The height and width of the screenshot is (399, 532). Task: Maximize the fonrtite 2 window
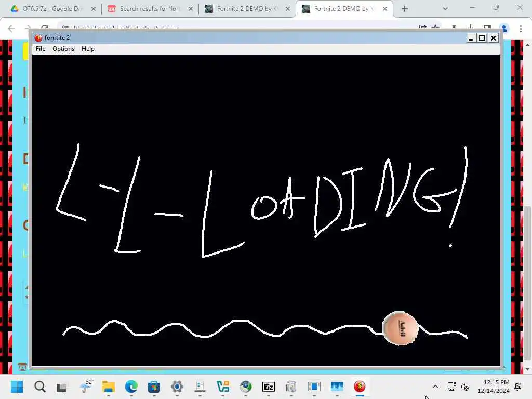click(x=482, y=38)
